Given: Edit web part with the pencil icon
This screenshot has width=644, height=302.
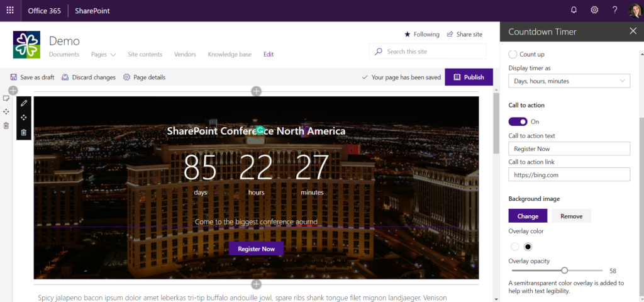Looking at the screenshot, I should pyautogui.click(x=24, y=103).
